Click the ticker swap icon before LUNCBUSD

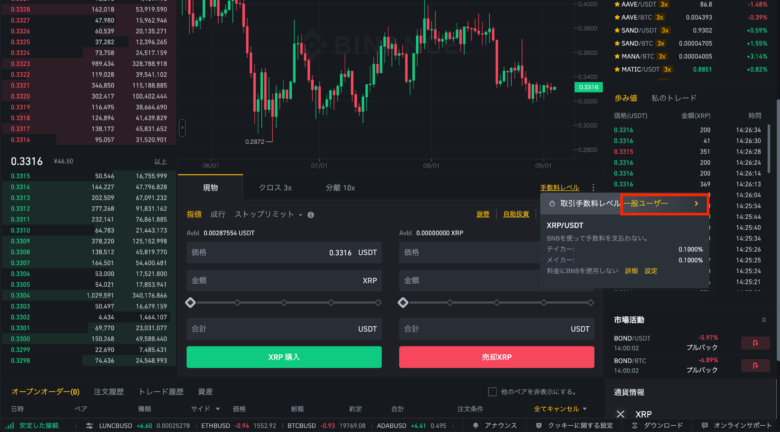click(90, 426)
